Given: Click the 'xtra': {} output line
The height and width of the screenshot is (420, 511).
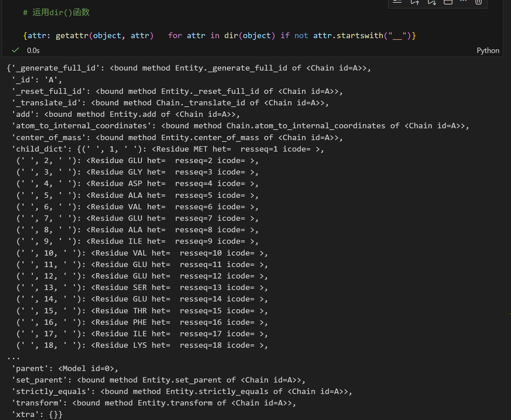Looking at the screenshot, I should coord(37,415).
